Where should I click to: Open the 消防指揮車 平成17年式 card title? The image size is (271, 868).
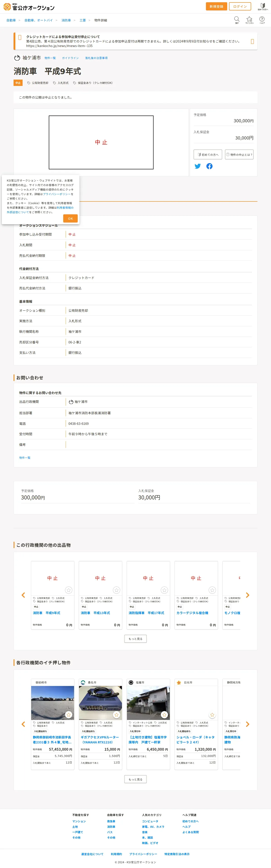tap(146, 613)
